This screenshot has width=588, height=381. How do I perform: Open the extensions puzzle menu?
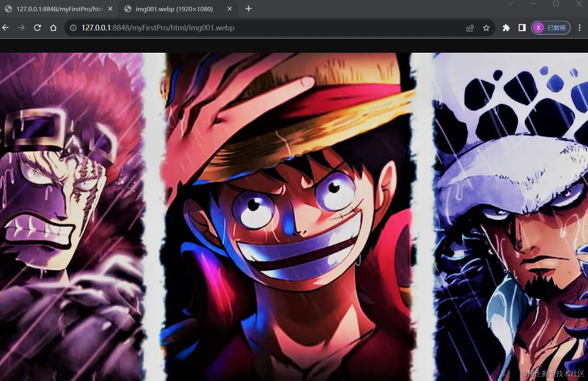pos(506,28)
